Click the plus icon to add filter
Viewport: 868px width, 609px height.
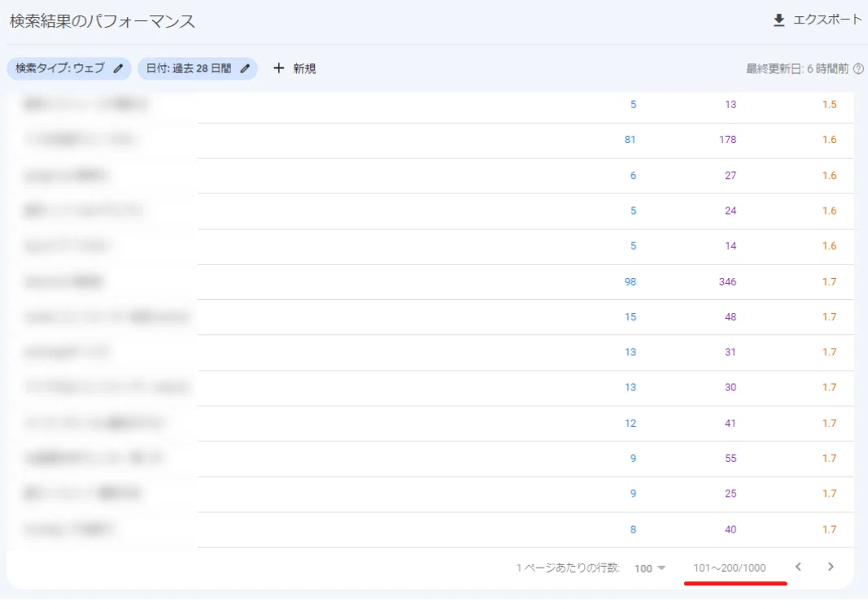click(x=278, y=68)
